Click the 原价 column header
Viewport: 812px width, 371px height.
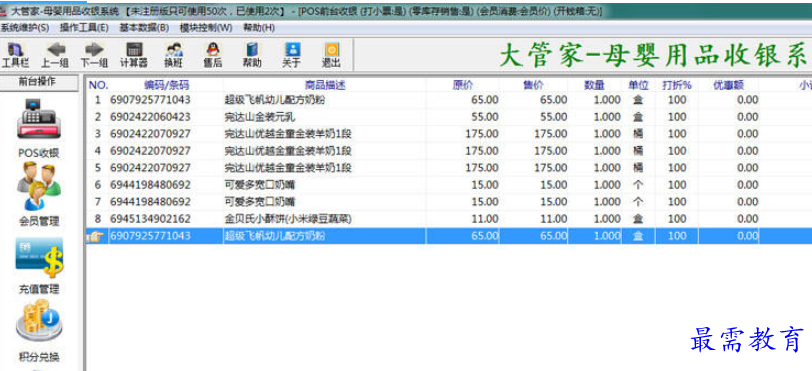pyautogui.click(x=463, y=85)
